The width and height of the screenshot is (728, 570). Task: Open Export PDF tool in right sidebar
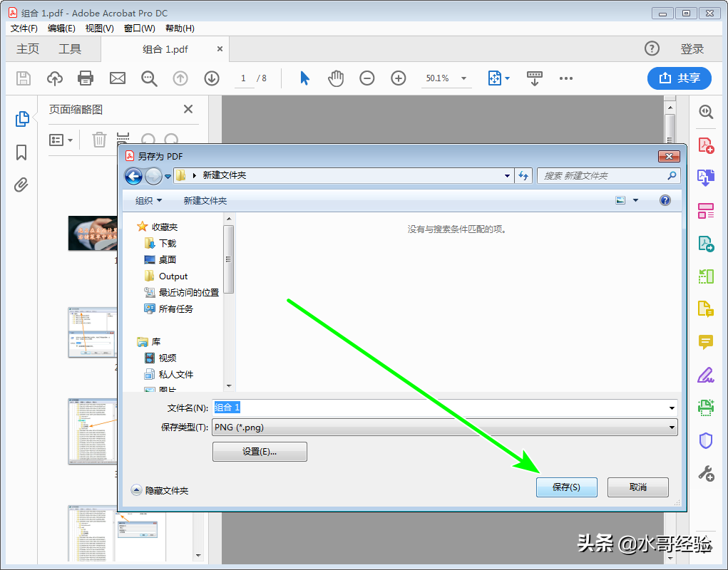pyautogui.click(x=706, y=244)
